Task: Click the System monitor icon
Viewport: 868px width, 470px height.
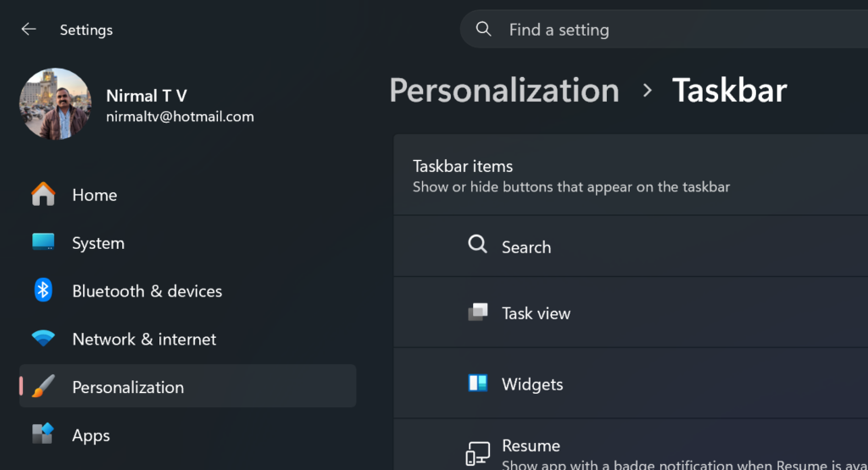Action: [x=43, y=242]
